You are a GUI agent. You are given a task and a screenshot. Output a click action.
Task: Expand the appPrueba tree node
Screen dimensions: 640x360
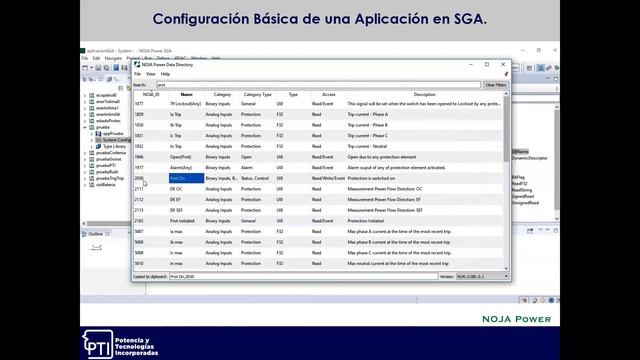91,133
